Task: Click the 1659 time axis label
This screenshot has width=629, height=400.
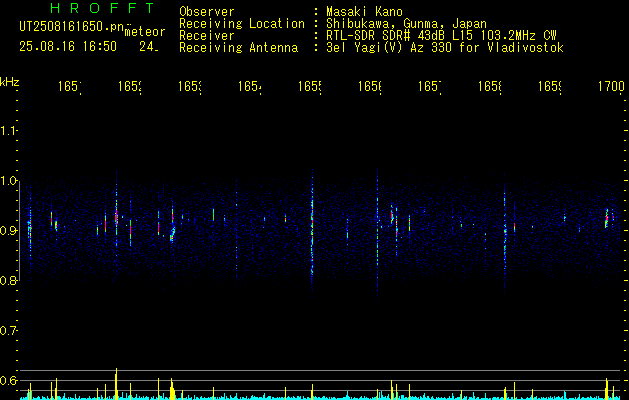Action: (550, 86)
